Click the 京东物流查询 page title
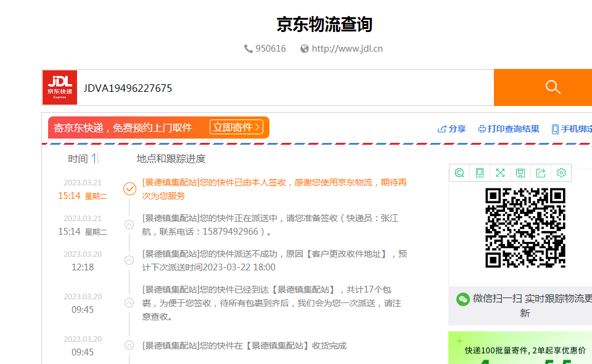This screenshot has height=364, width=592. (x=324, y=25)
